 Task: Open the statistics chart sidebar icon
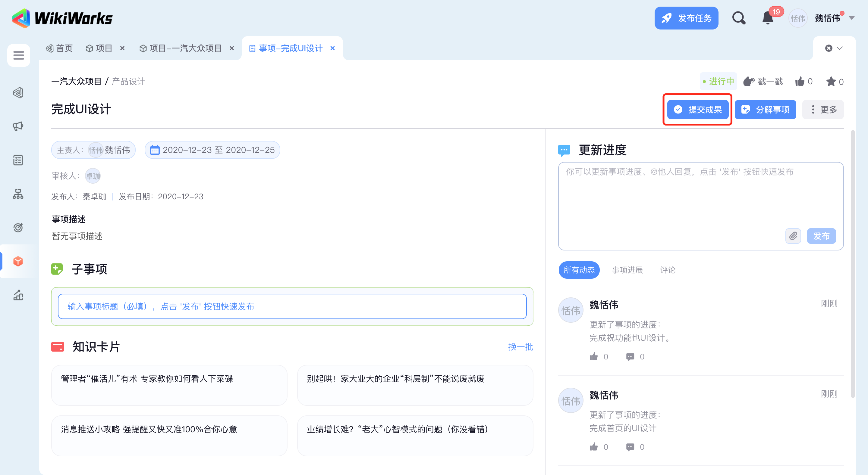[18, 295]
